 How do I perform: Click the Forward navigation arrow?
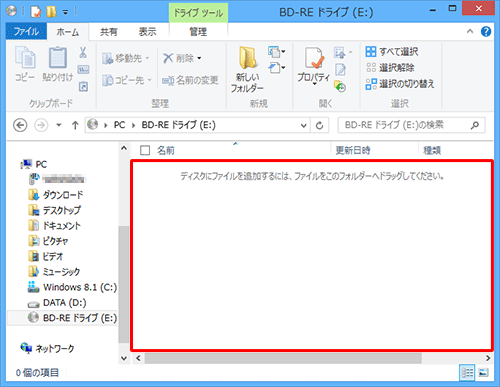click(41, 125)
